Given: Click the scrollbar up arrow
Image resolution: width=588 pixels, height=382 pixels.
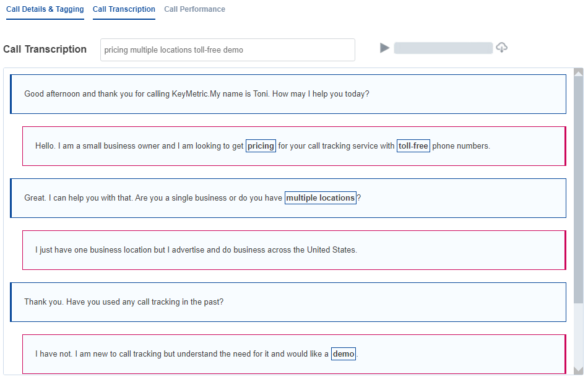Looking at the screenshot, I should [x=579, y=73].
